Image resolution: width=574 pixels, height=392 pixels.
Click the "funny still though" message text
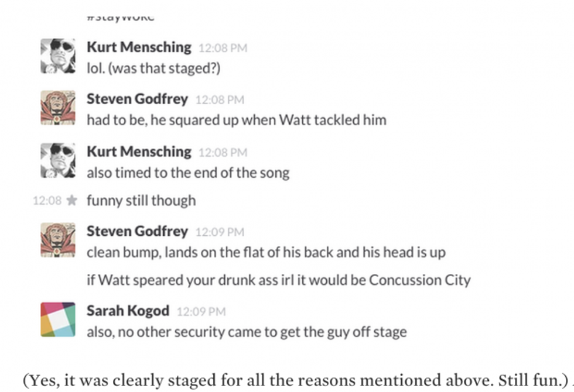[x=141, y=201]
